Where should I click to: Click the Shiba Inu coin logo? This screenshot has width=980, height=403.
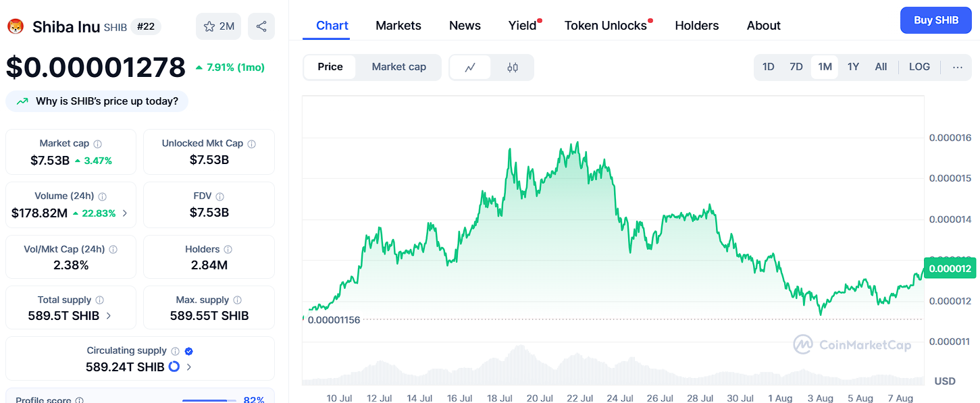point(15,27)
